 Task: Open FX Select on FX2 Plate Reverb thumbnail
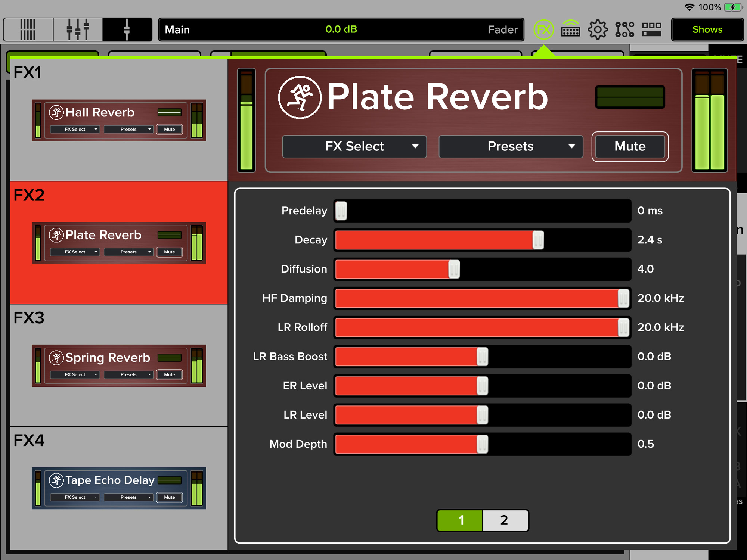point(75,252)
